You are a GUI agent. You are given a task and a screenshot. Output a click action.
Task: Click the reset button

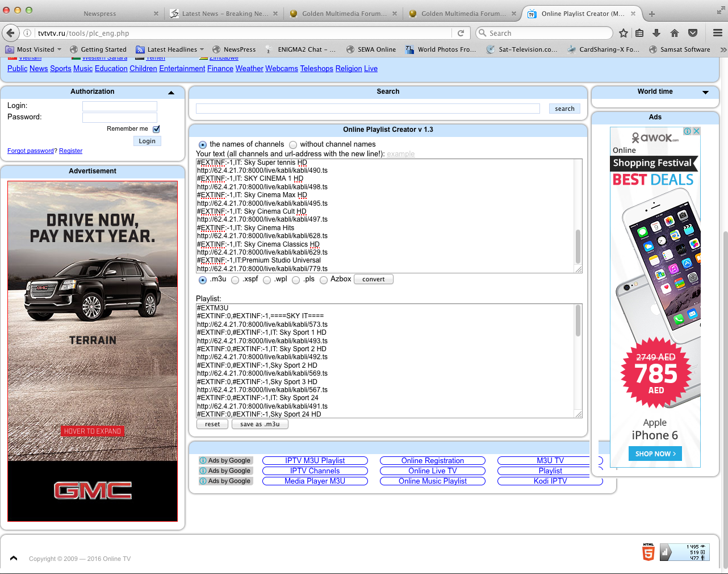[212, 424]
